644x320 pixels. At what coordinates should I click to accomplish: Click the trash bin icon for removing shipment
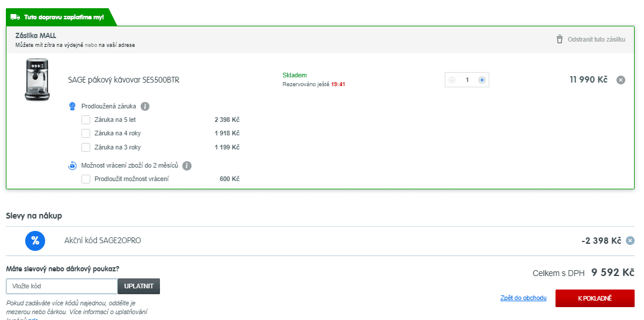pos(560,39)
